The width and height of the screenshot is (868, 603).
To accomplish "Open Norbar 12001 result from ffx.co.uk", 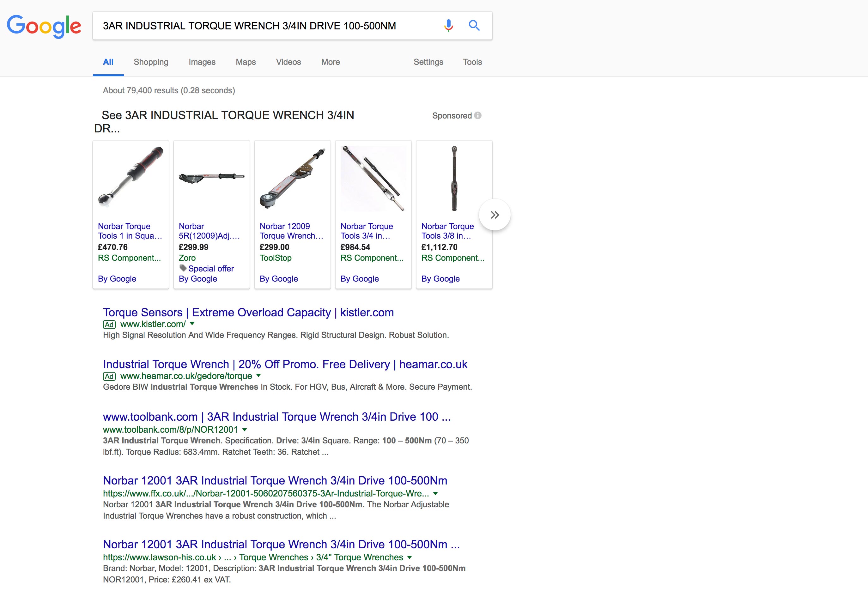I will [x=275, y=481].
